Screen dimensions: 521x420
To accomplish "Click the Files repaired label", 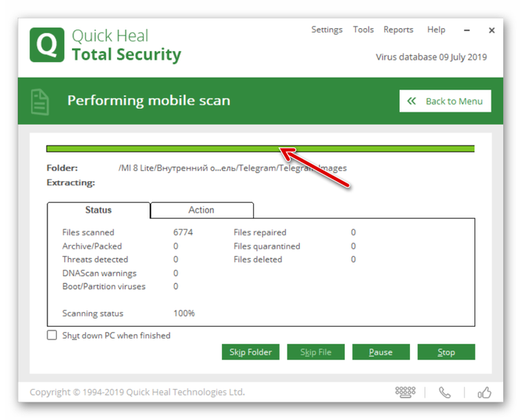I will (260, 232).
